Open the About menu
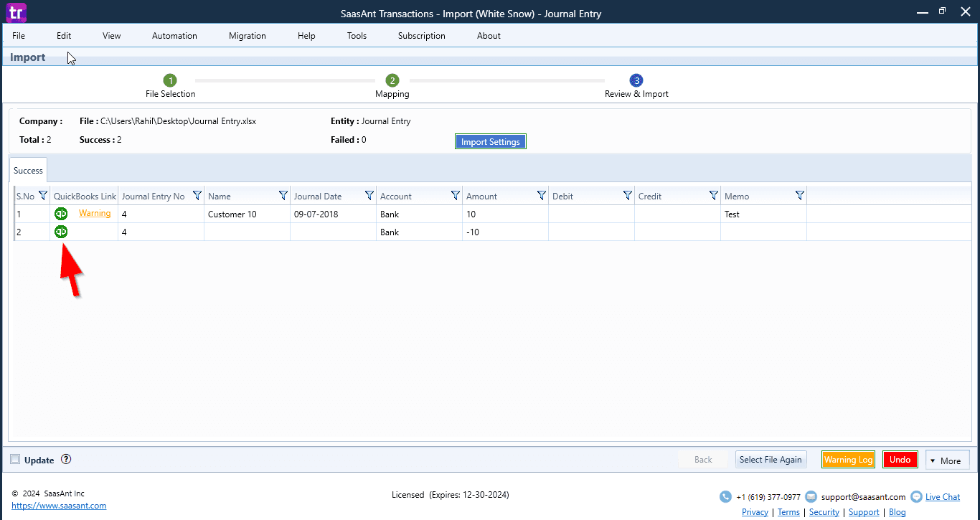The width and height of the screenshot is (980, 520). tap(489, 36)
